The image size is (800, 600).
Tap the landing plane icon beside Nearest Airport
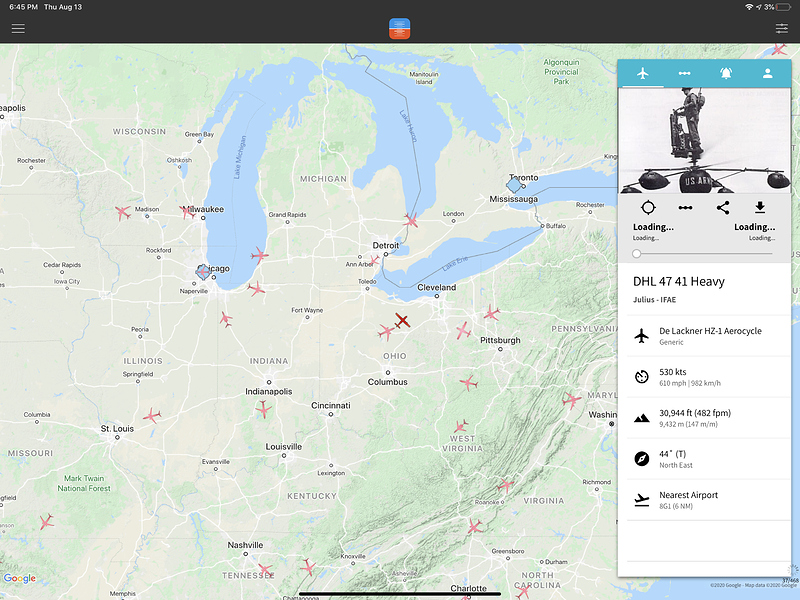642,501
